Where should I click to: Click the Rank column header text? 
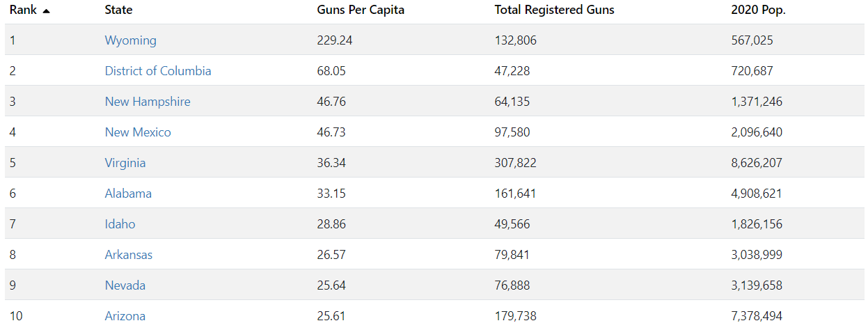(23, 10)
